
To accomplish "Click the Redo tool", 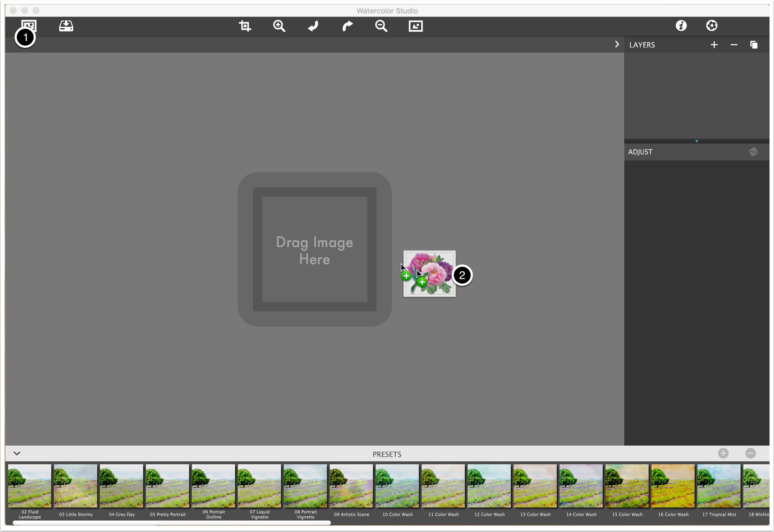I will coord(347,26).
